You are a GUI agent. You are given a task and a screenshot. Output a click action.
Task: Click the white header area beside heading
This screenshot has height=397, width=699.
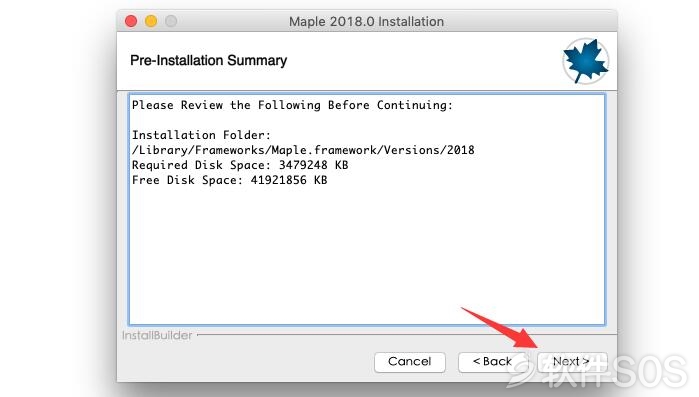tap(424, 61)
